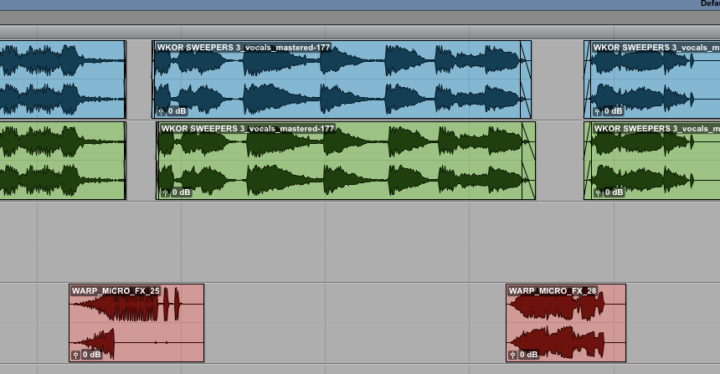Viewport: 720px width, 374px height.
Task: Click the gray timeline ruler bar above the tracks
Action: pyautogui.click(x=360, y=18)
